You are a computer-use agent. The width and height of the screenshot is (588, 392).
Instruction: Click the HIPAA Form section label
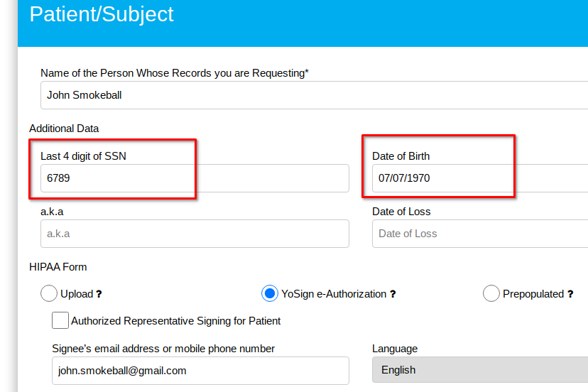58,267
